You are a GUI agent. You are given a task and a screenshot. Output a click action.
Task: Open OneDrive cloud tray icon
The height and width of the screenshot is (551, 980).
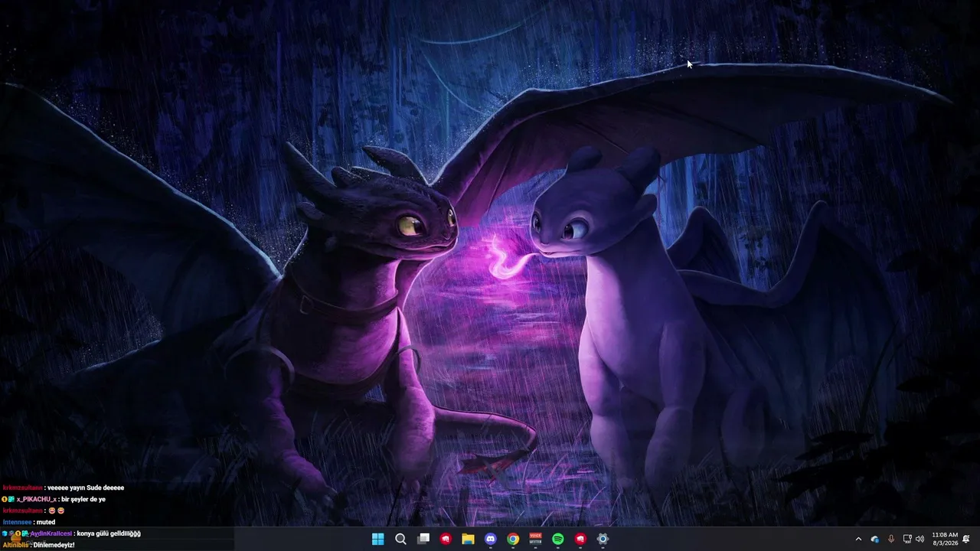pos(874,539)
